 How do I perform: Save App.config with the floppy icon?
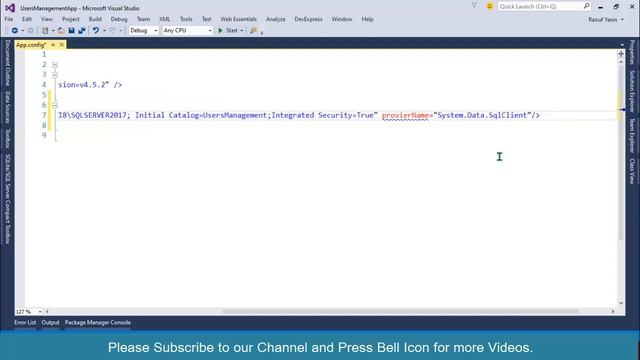(x=71, y=31)
